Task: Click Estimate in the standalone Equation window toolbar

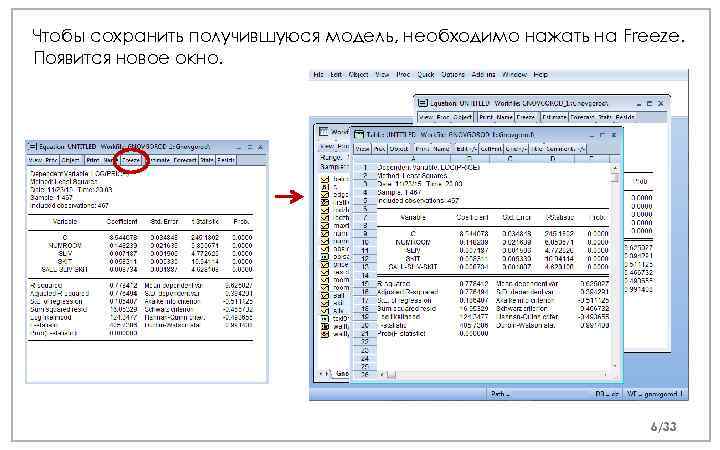Action: [x=159, y=160]
